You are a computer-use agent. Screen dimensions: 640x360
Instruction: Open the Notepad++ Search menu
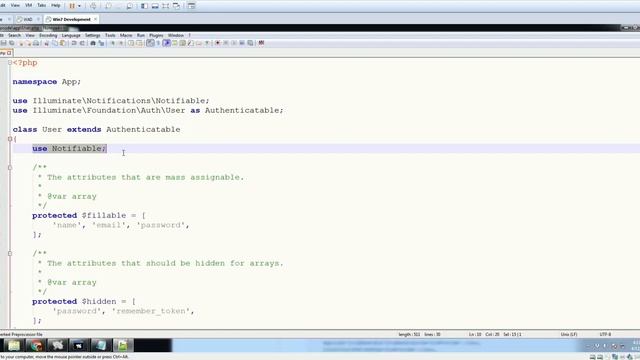pos(14,36)
